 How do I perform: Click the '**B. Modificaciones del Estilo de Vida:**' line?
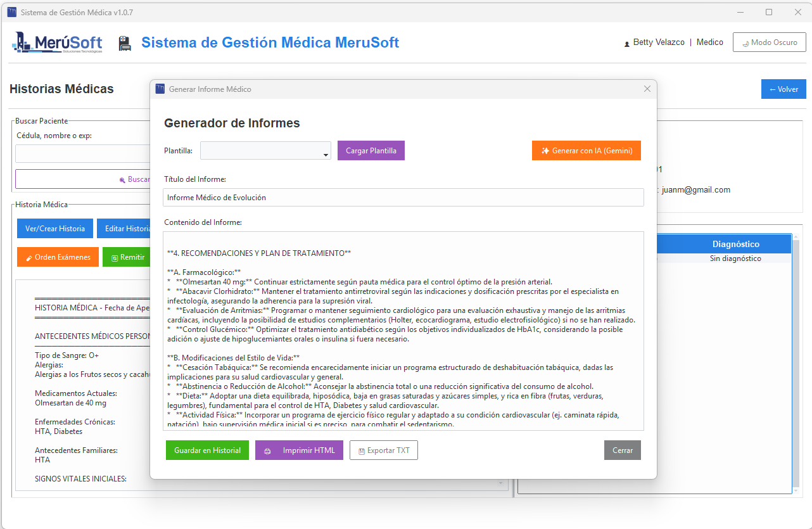pyautogui.click(x=234, y=357)
